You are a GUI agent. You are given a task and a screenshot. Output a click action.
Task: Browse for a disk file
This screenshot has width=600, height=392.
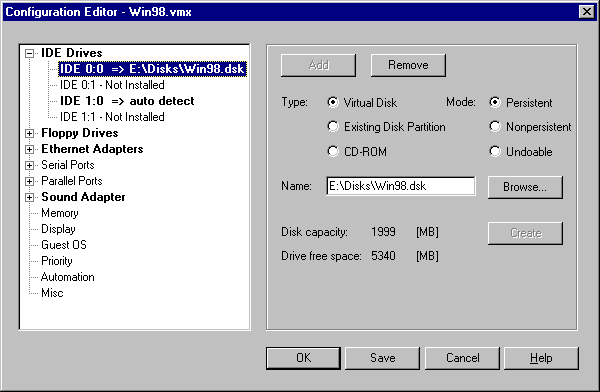(525, 187)
